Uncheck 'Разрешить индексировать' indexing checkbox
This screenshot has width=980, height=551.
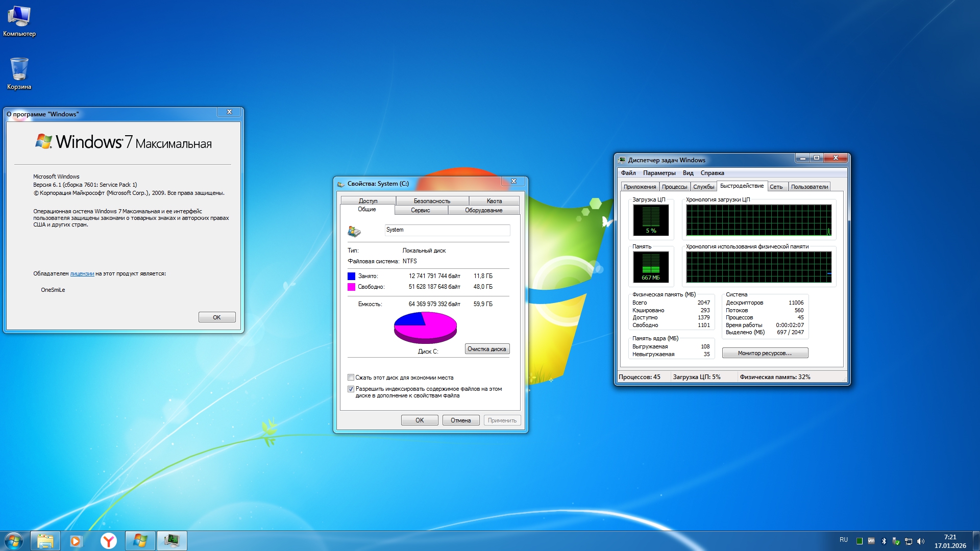point(351,389)
